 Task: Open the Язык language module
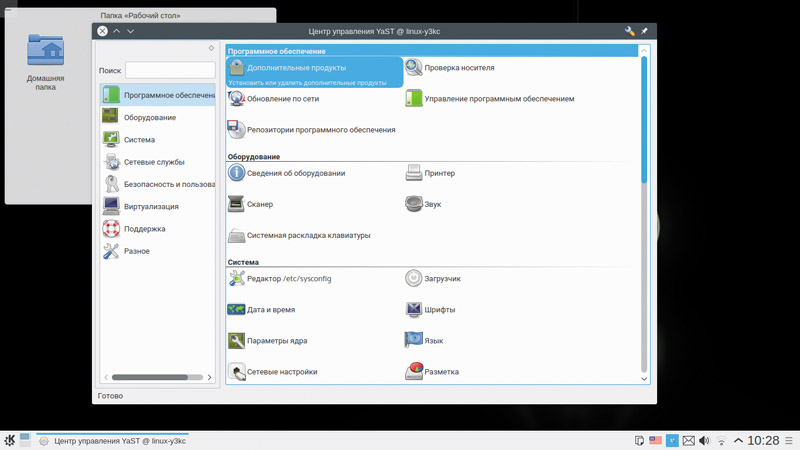(424, 341)
